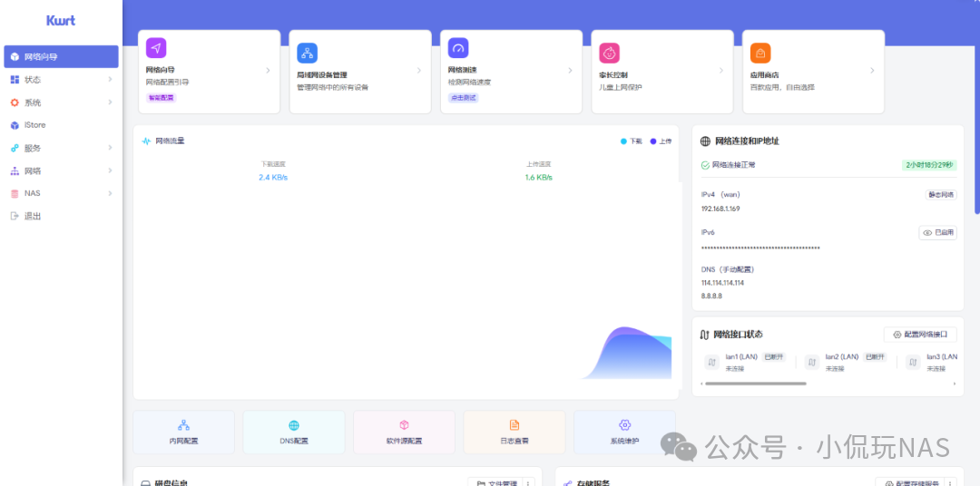The width and height of the screenshot is (980, 486).
Task: Select 退出 in the sidebar
Action: click(61, 216)
